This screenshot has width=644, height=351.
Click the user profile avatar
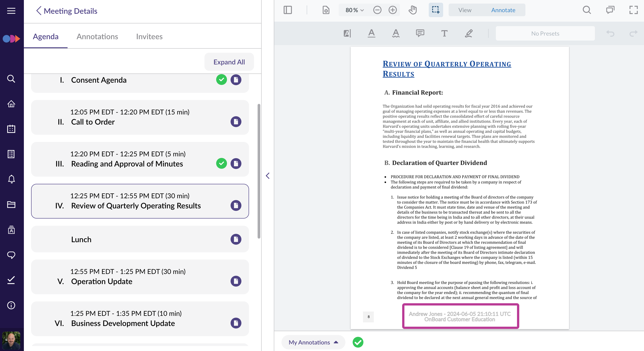tap(11, 340)
